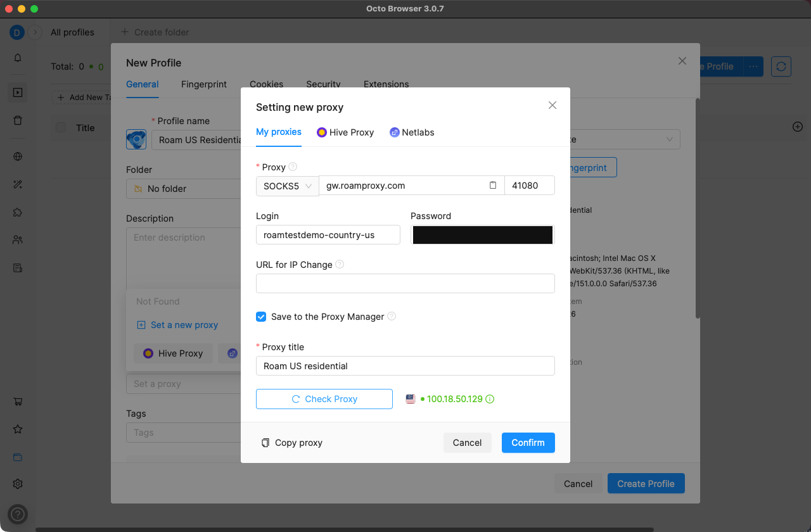811x532 pixels.
Task: Show help for Save to the Proxy Manager
Action: 392,316
